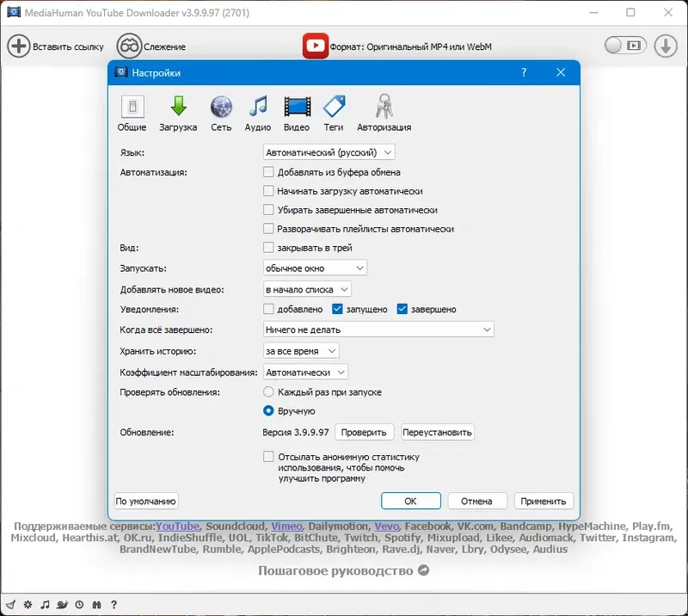This screenshot has height=616, width=688.
Task: Click the Применить button
Action: tap(544, 501)
